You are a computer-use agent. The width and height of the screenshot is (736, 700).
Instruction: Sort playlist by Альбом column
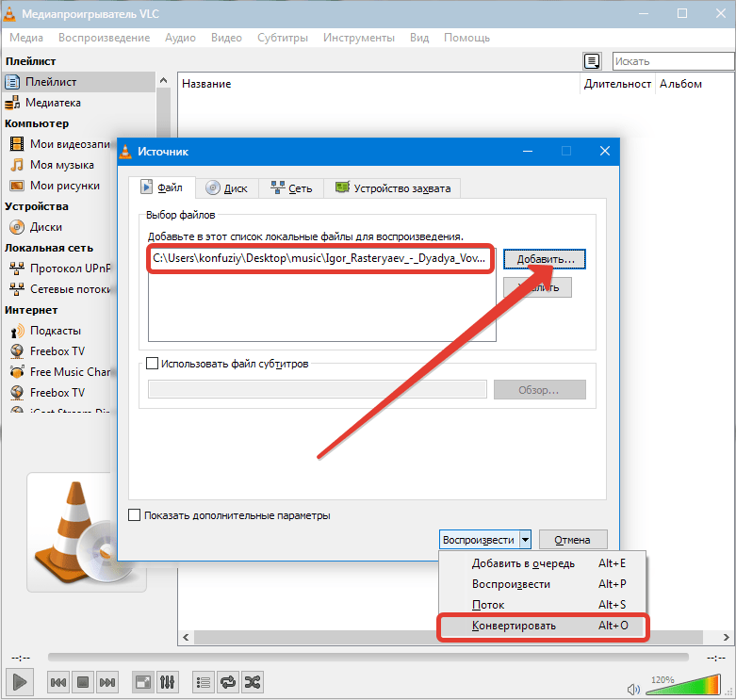click(x=695, y=84)
